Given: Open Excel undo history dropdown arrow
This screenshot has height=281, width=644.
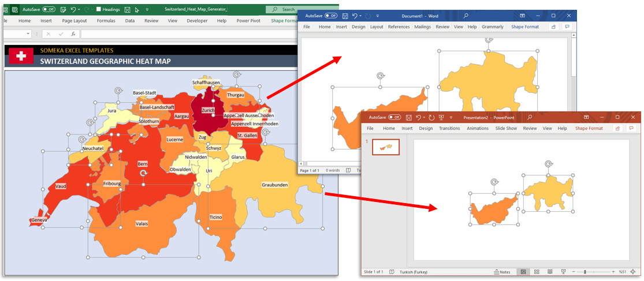Looking at the screenshot, I should (x=79, y=9).
